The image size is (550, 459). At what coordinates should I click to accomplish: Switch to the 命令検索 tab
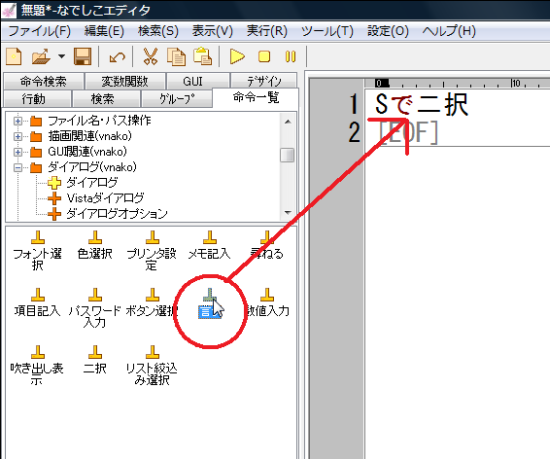43,81
